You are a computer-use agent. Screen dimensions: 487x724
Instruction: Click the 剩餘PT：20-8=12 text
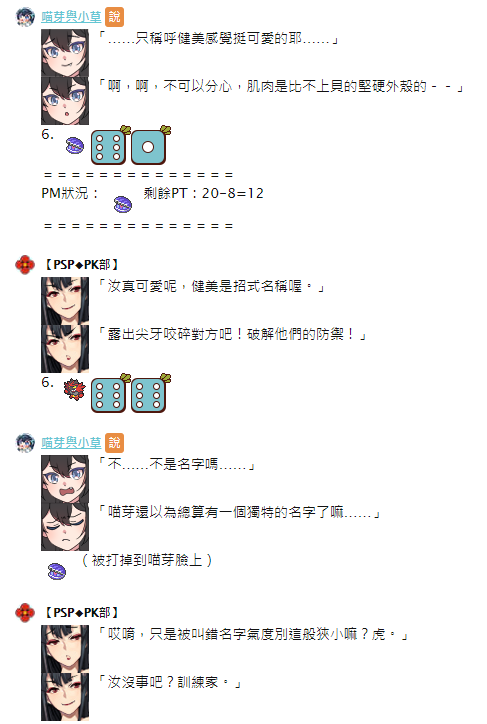coord(204,193)
